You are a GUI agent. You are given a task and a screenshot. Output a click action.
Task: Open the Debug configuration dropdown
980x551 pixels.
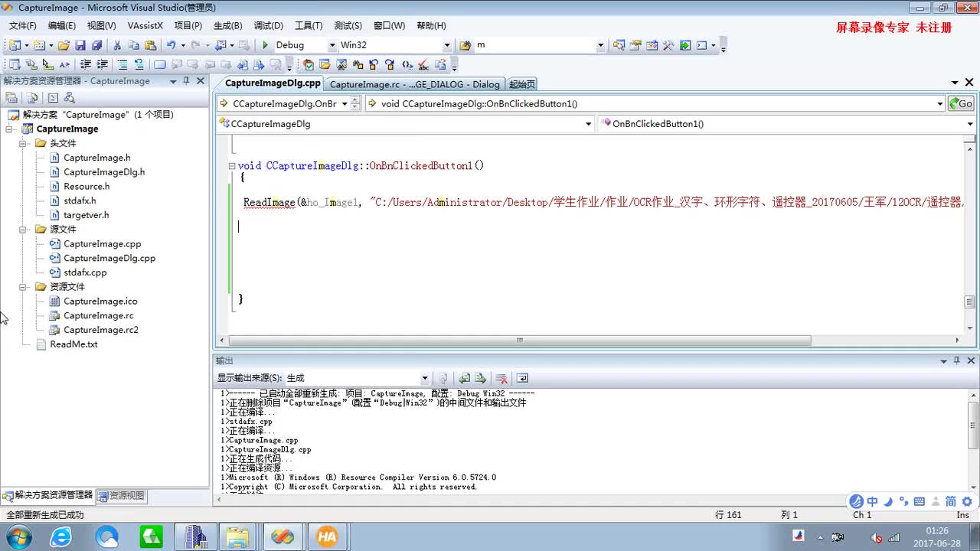(x=332, y=45)
